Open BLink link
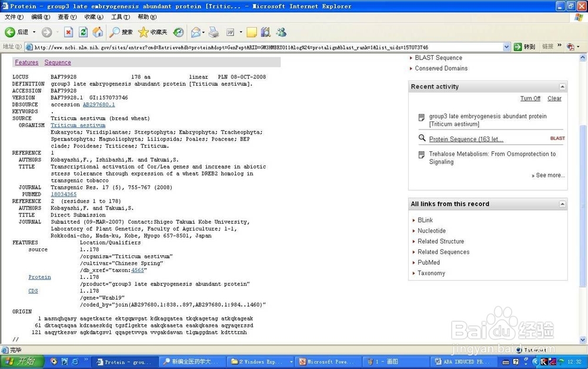 (425, 220)
